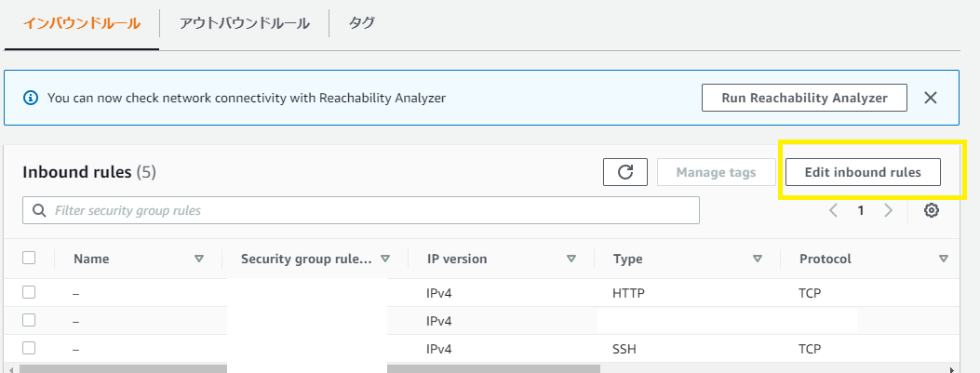Viewport: 980px width, 373px height.
Task: Sort by the Name column arrow
Action: (x=198, y=260)
